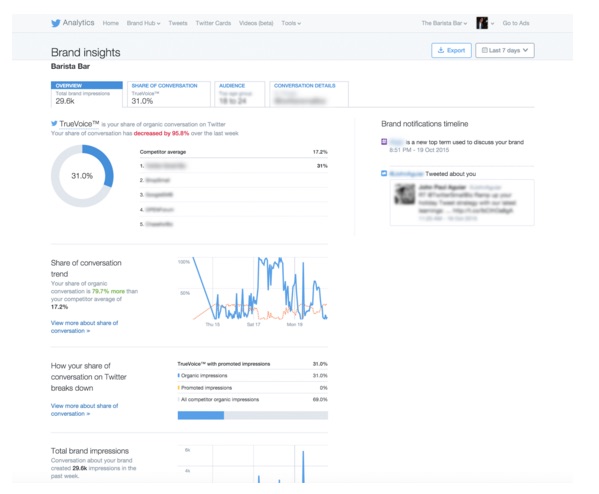Viewport: 599px width, 494px height.
Task: Click the Total brand impressions bar chart
Action: 253,464
